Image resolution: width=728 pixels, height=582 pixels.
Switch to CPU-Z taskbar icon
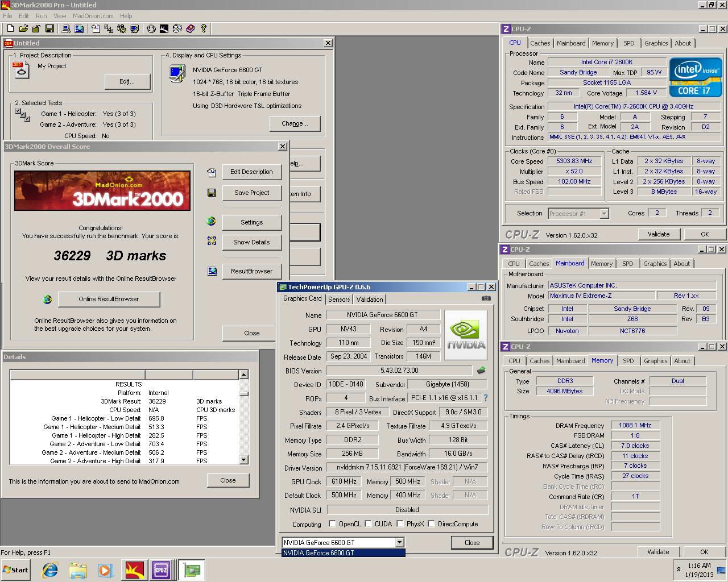point(162,570)
